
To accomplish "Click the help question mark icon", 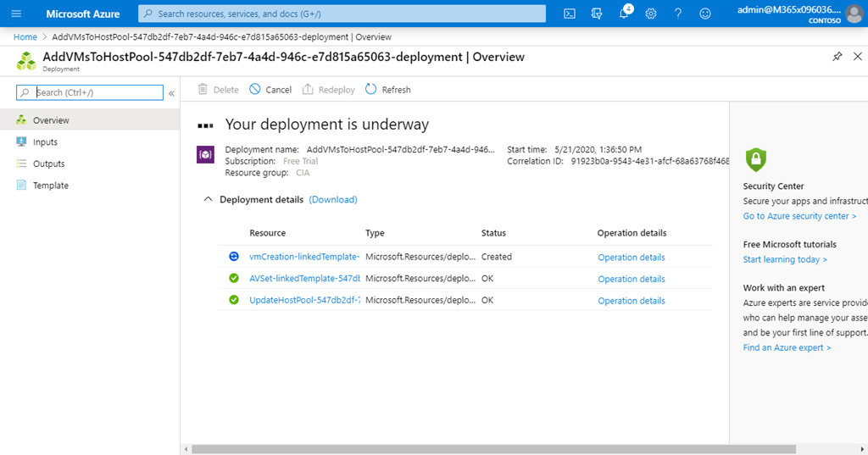I will pyautogui.click(x=678, y=14).
